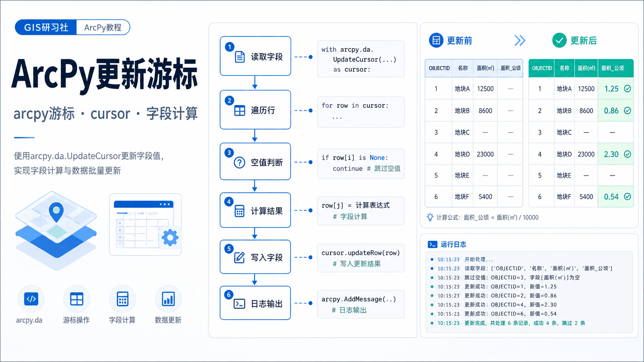The height and width of the screenshot is (362, 644).
Task: Click the terminal icon beside 运行日志
Action: (432, 244)
